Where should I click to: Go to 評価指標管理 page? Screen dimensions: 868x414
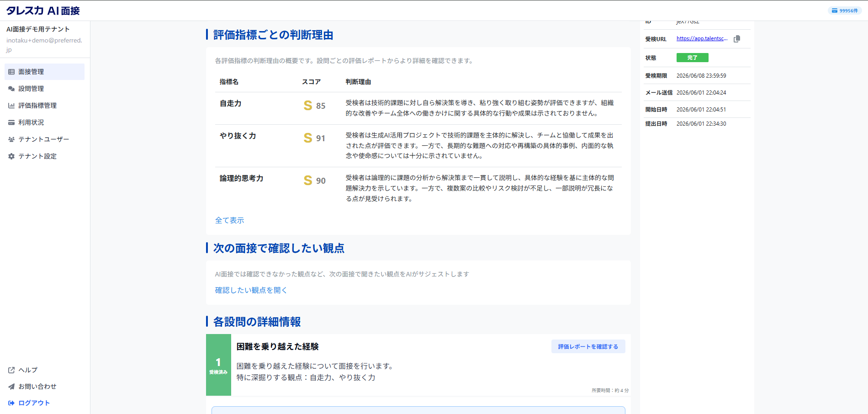pos(44,106)
